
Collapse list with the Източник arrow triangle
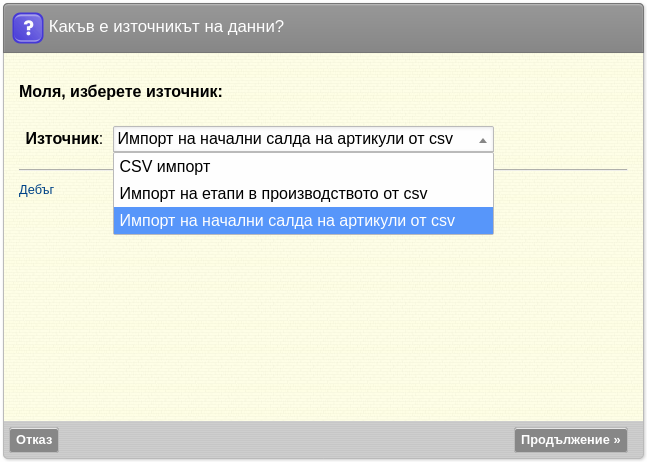tap(482, 140)
